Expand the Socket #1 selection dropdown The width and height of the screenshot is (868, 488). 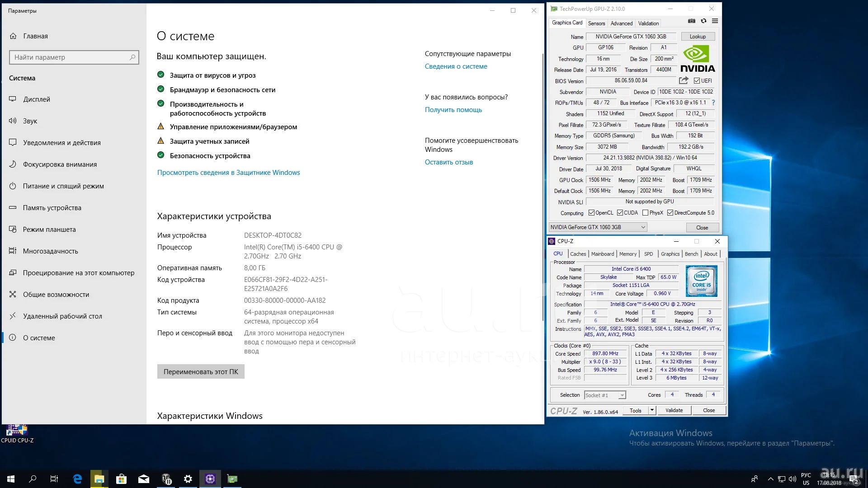coord(622,395)
